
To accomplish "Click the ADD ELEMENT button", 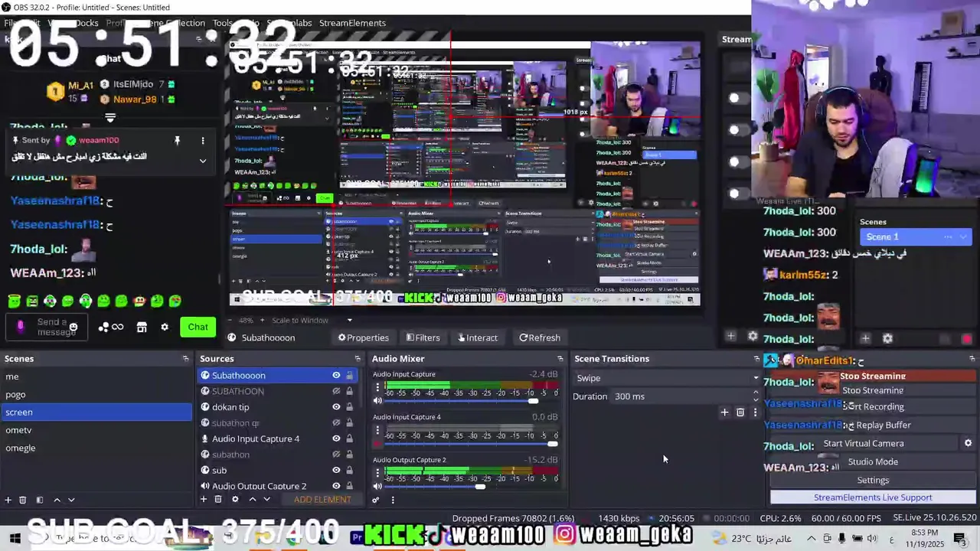I will click(x=322, y=500).
